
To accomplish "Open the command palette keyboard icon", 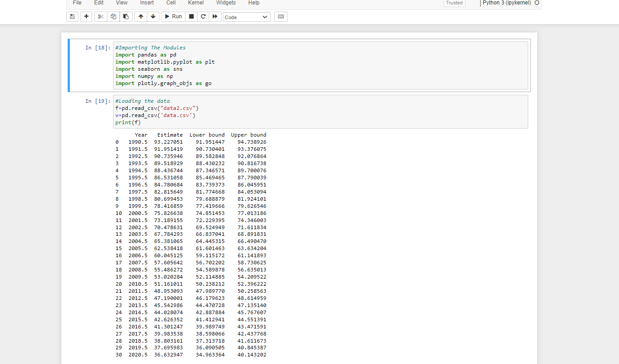I will [280, 16].
